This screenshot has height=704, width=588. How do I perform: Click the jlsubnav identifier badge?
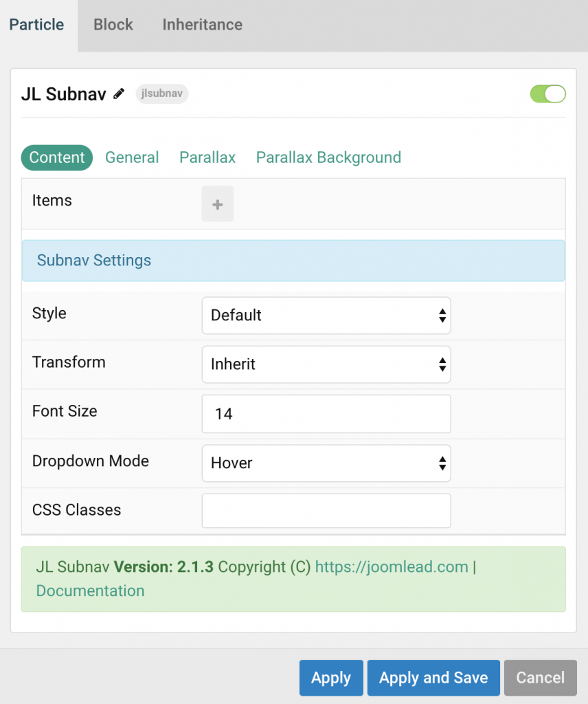tap(161, 93)
